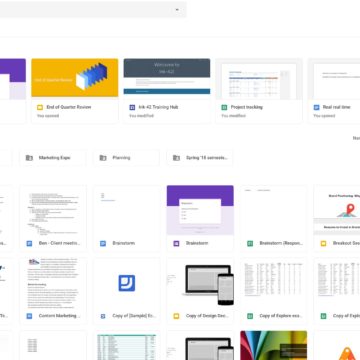Open the End of Quarter Review yellow thumbnail
Screen dimensions: 360x360
[75, 78]
